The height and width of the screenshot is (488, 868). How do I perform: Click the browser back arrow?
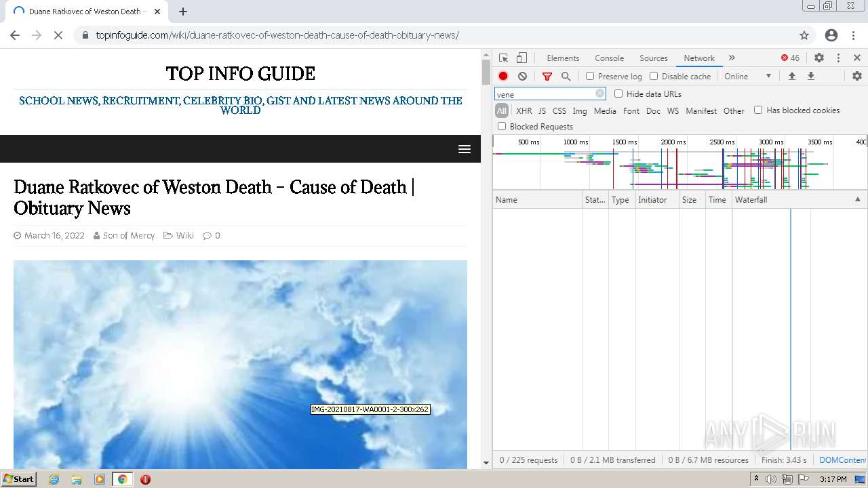pos(15,35)
